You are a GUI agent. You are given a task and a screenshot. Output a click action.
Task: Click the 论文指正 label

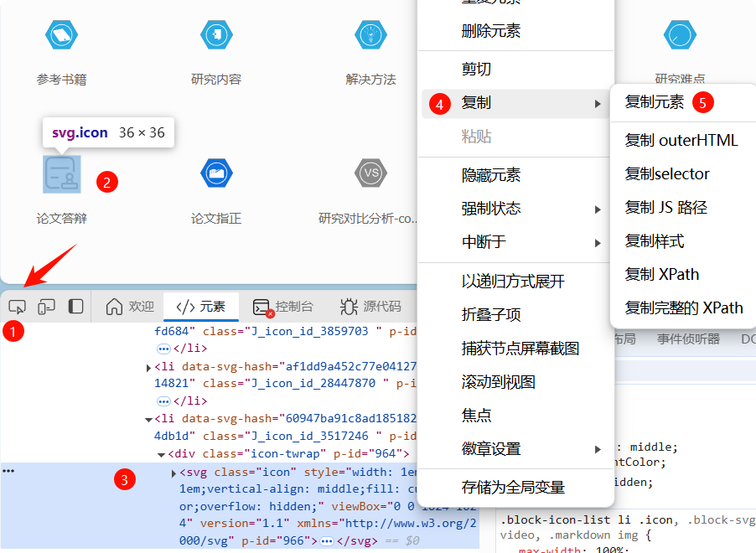tap(216, 219)
